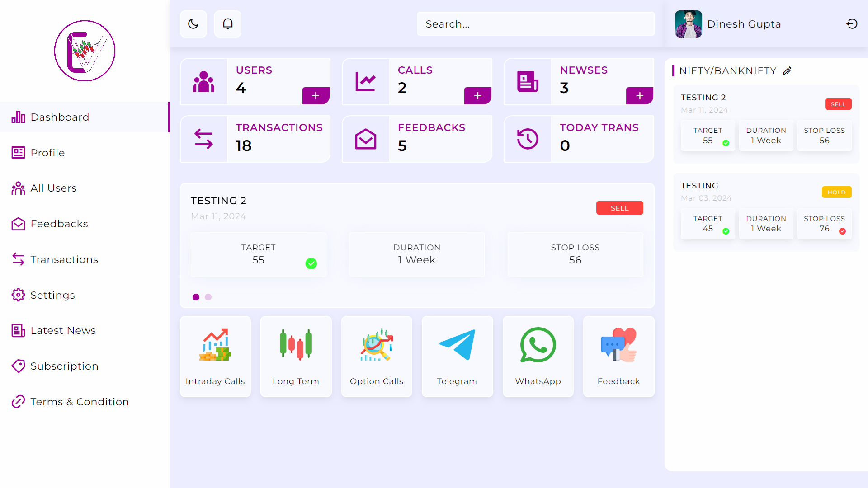Open notifications bell icon
The width and height of the screenshot is (868, 488).
[228, 24]
